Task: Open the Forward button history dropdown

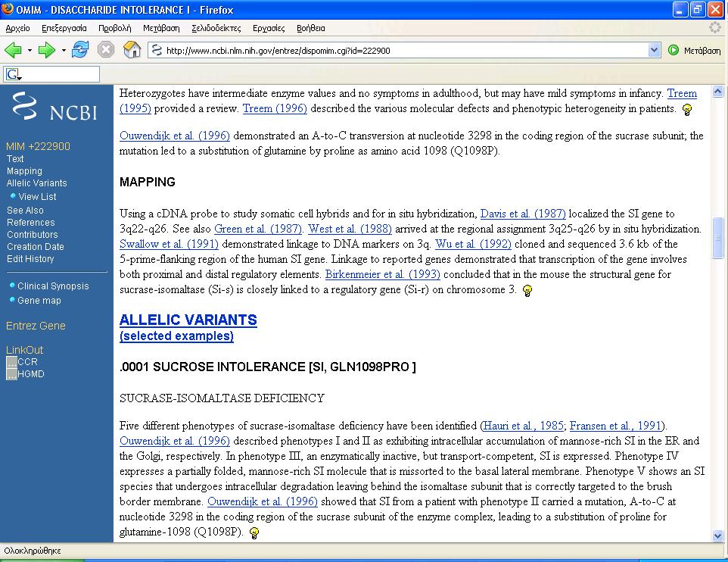Action: pyautogui.click(x=64, y=50)
